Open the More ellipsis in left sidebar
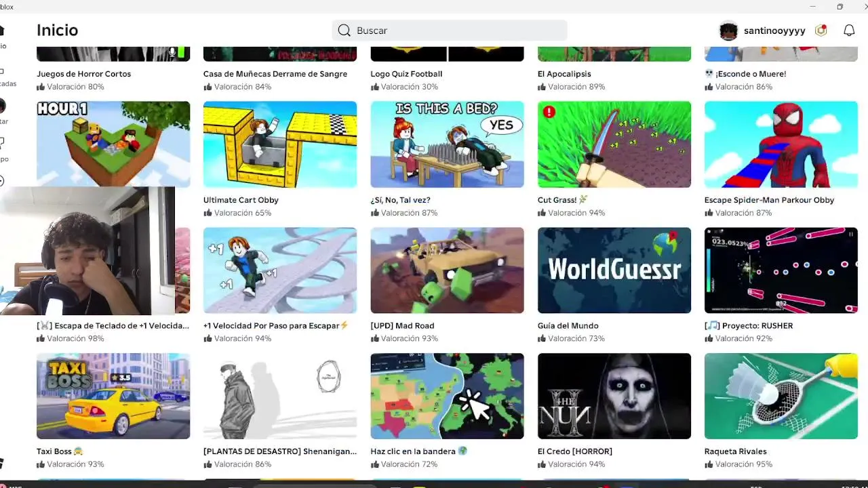 pyautogui.click(x=2, y=181)
